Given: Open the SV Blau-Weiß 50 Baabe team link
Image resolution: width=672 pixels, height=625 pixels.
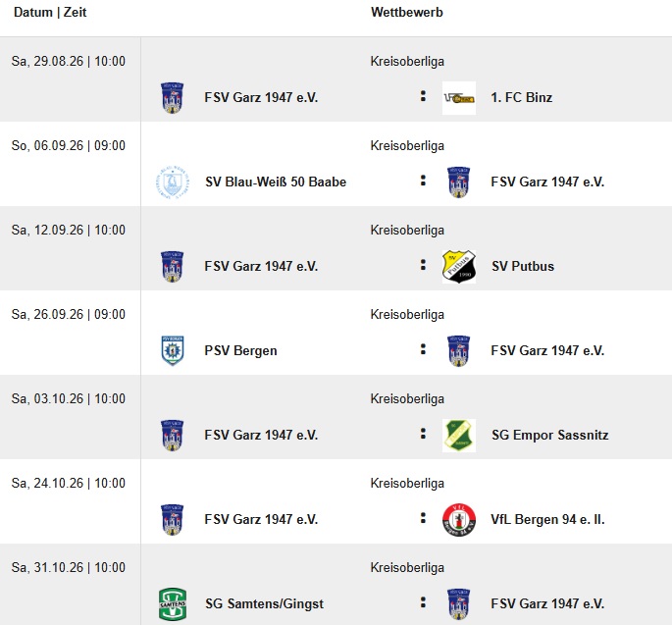Looking at the screenshot, I should [276, 182].
